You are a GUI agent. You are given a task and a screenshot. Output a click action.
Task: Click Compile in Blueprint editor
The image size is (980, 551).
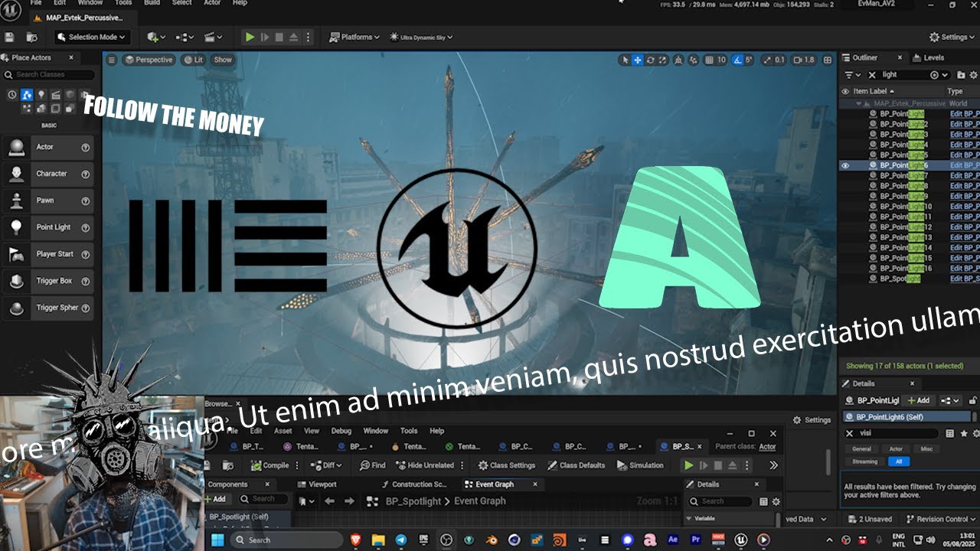(270, 465)
